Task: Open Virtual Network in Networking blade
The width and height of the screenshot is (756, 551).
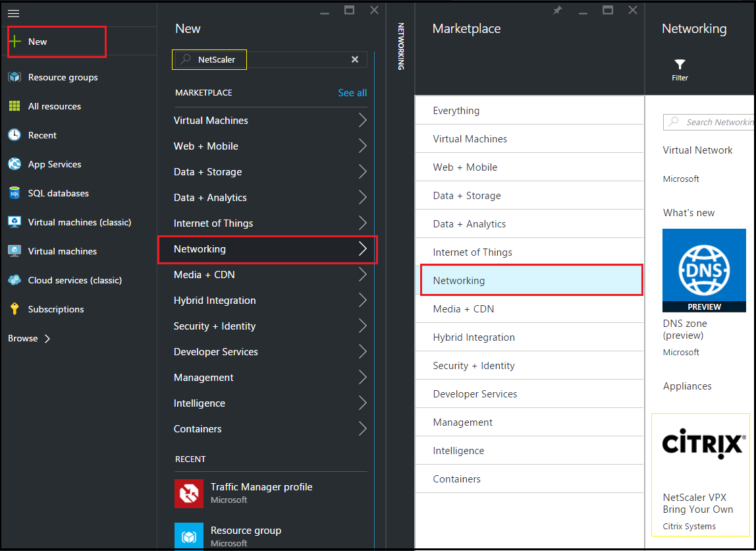Action: (x=697, y=150)
